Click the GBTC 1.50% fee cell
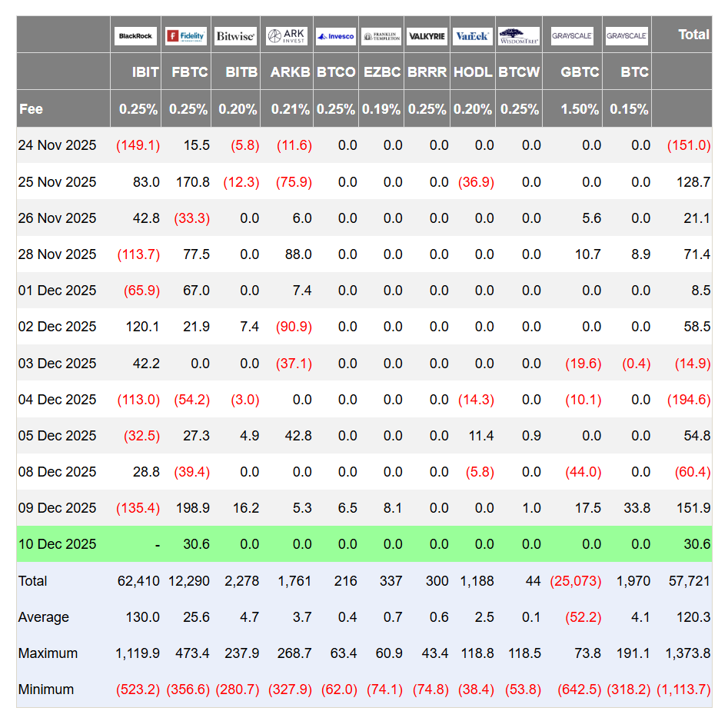728x721 pixels. [580, 109]
